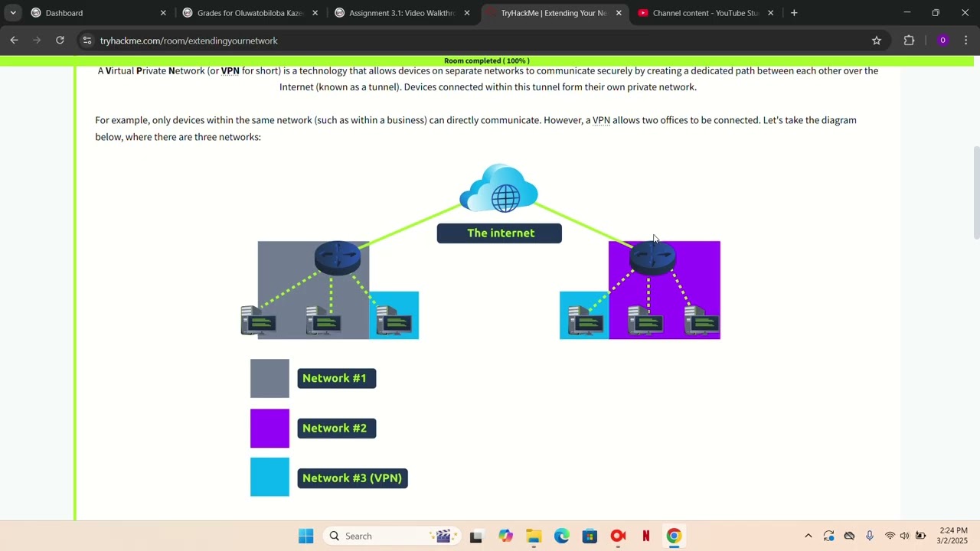980x551 pixels.
Task: Click the Network #1 router icon
Action: click(338, 258)
